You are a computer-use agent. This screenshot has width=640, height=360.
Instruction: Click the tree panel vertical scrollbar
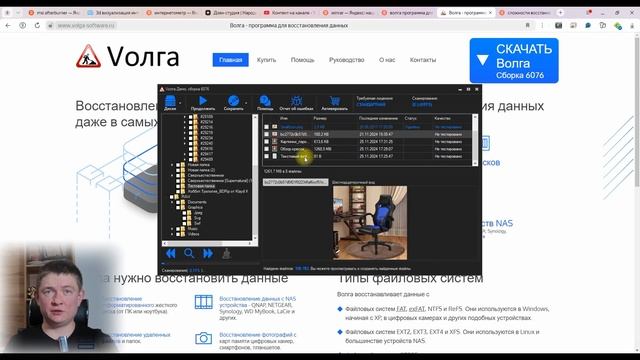[x=255, y=178]
